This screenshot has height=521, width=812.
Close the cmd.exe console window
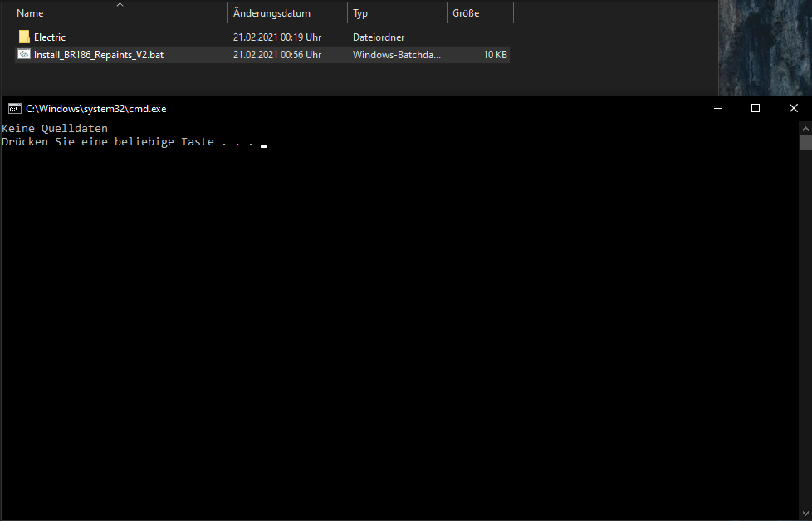point(793,108)
